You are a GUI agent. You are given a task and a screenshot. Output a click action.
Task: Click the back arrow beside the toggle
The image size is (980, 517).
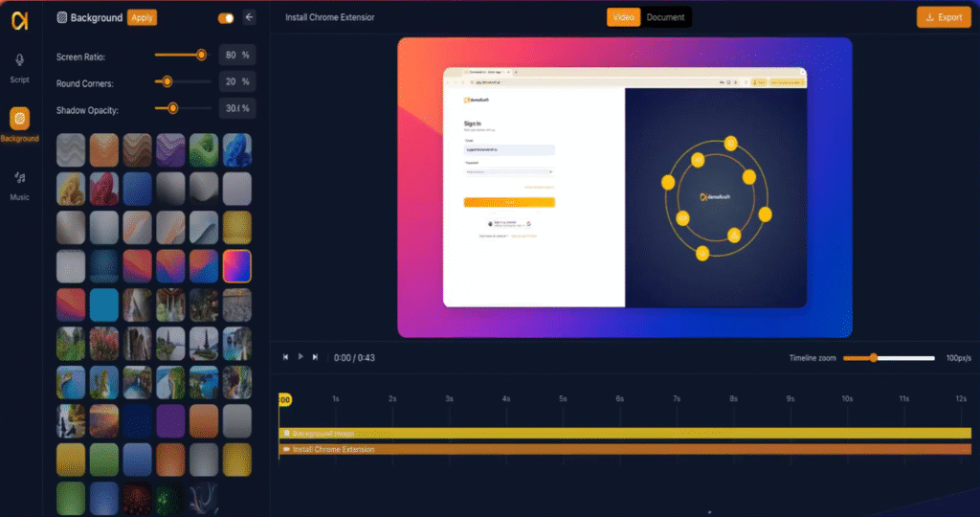pyautogui.click(x=250, y=17)
